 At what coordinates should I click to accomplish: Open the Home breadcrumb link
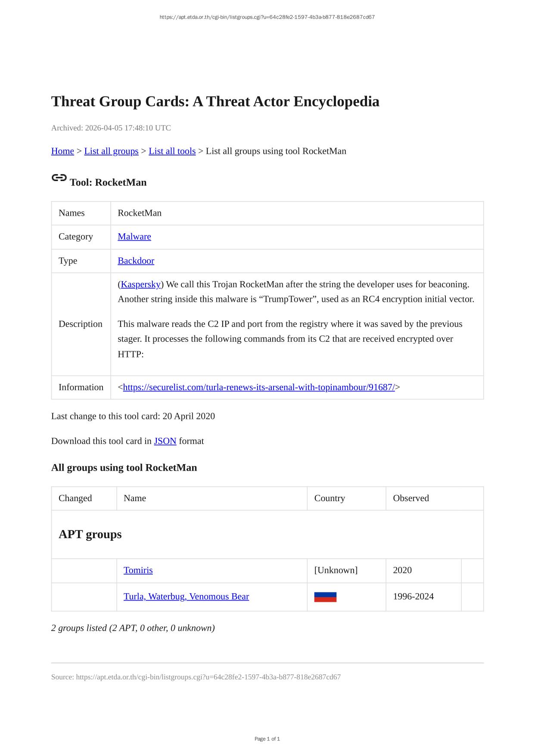coord(62,151)
